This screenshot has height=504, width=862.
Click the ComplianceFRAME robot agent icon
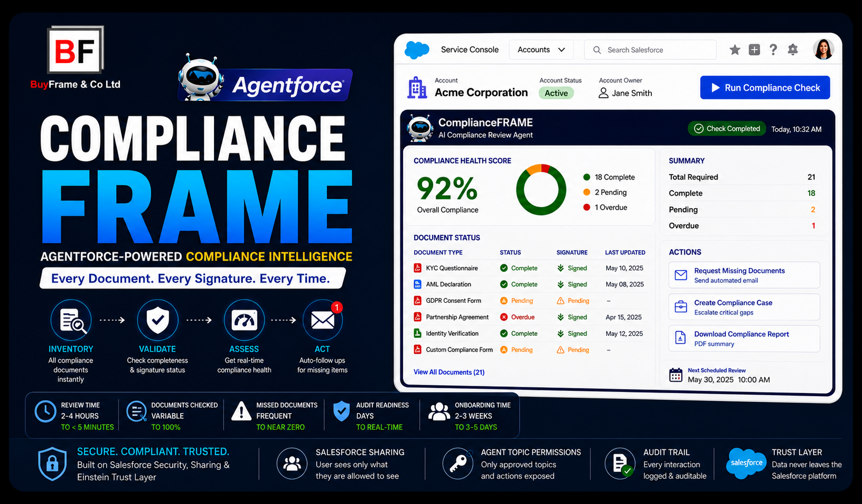[420, 128]
